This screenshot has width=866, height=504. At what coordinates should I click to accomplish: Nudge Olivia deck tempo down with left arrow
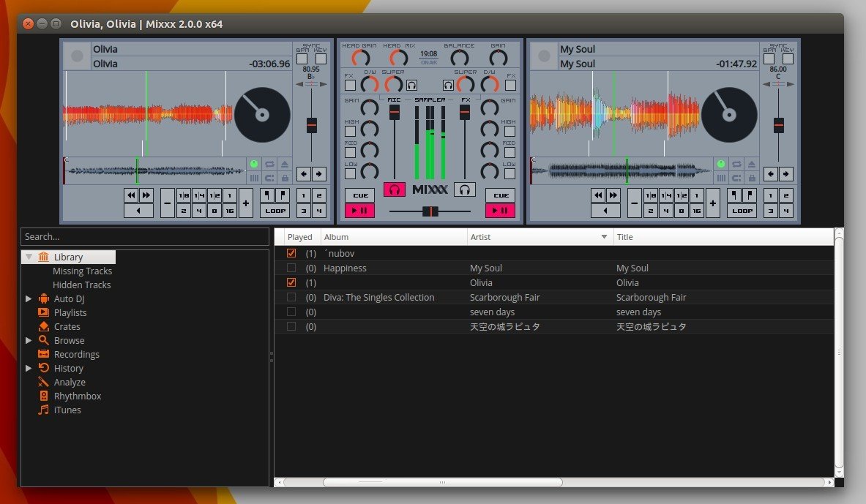coord(304,174)
